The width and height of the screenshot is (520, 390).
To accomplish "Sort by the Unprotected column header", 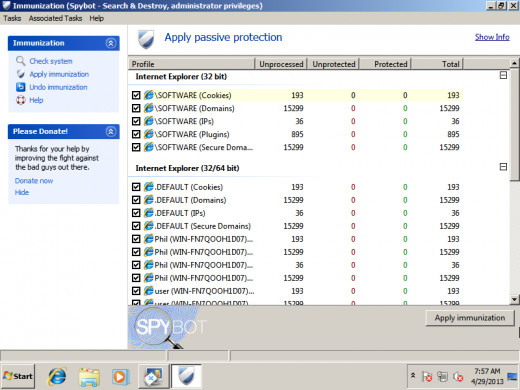I will (333, 64).
